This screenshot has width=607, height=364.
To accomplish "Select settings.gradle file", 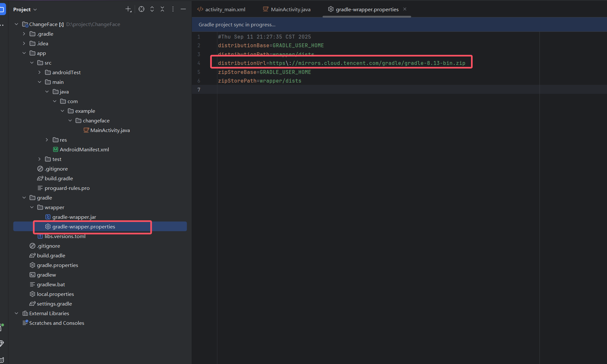I will coord(54,304).
